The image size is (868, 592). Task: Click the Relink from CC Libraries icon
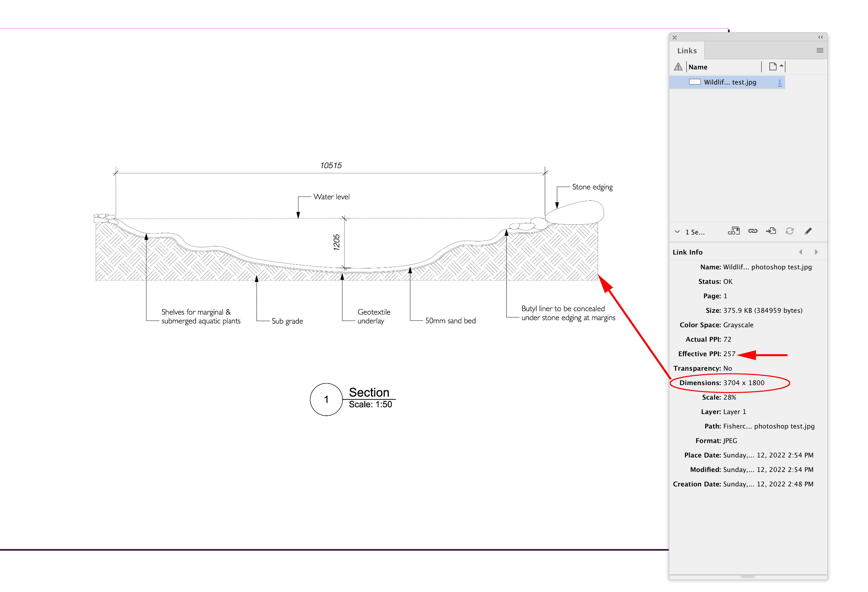click(x=734, y=231)
